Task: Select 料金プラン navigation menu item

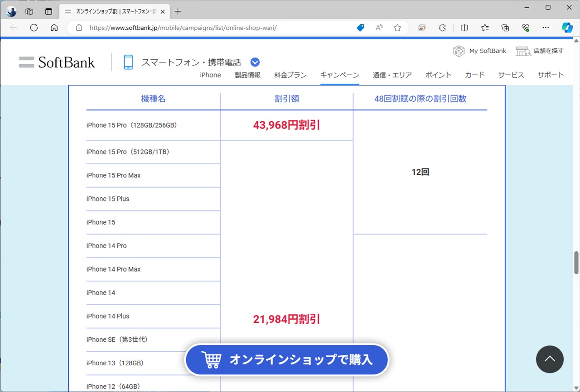Action: [290, 75]
